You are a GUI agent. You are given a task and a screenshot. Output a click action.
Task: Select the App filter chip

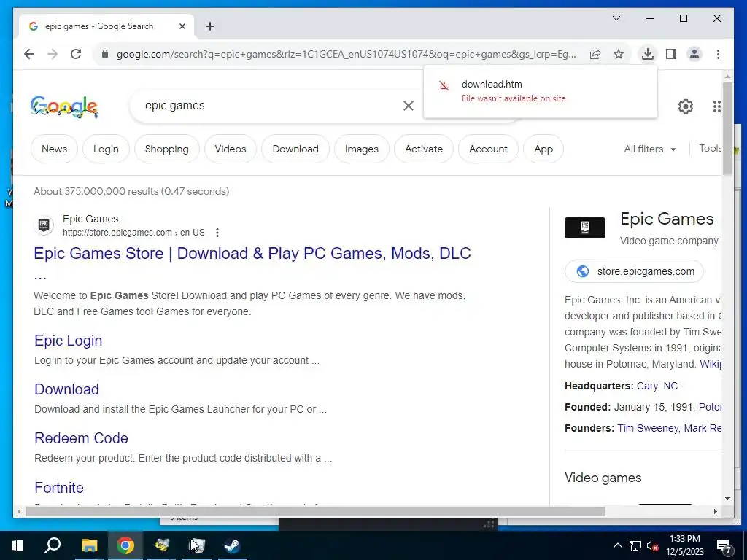(543, 149)
